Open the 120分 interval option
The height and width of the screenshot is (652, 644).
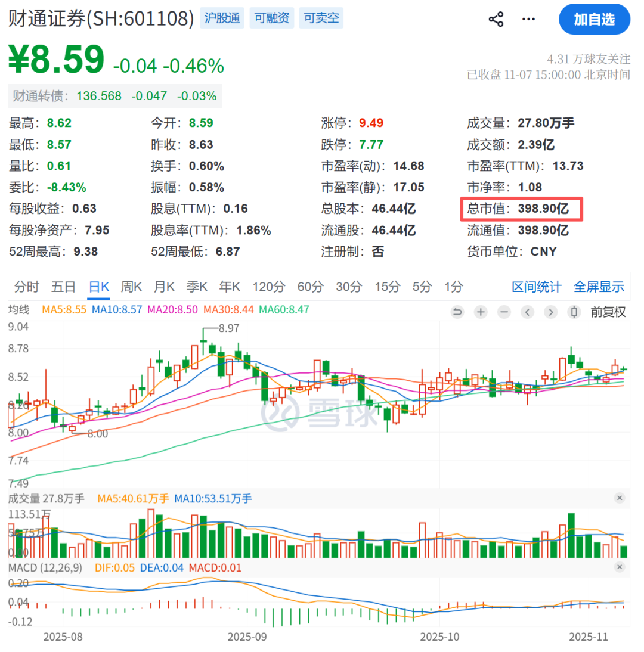pos(268,287)
